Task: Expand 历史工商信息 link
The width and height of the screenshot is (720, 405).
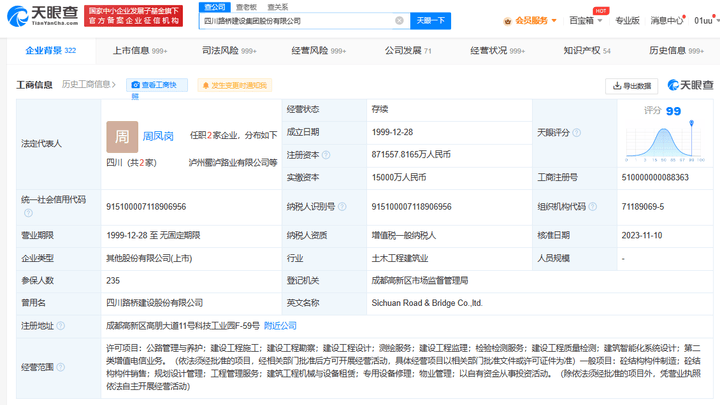Action: coord(89,84)
